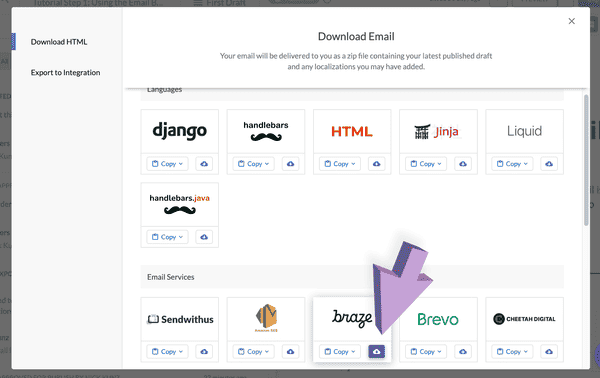Download the handlebars template via cloud icon
Viewport: 600px width, 378px height.
click(x=290, y=164)
